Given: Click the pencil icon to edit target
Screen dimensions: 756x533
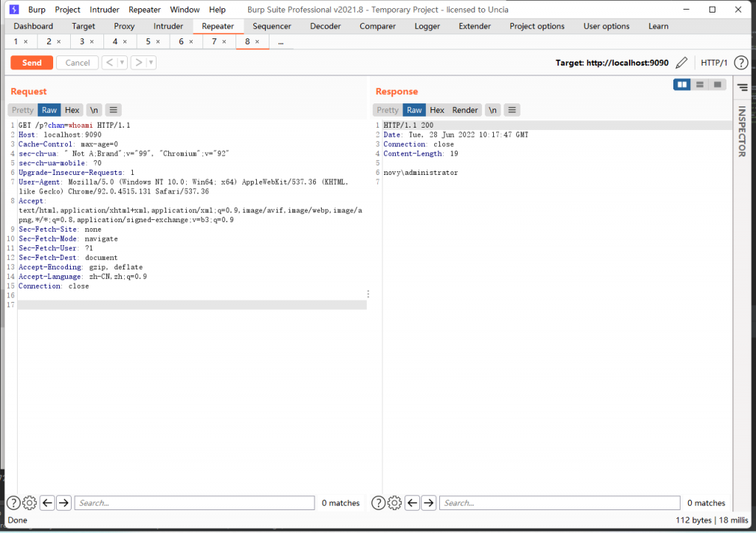Looking at the screenshot, I should coord(681,63).
